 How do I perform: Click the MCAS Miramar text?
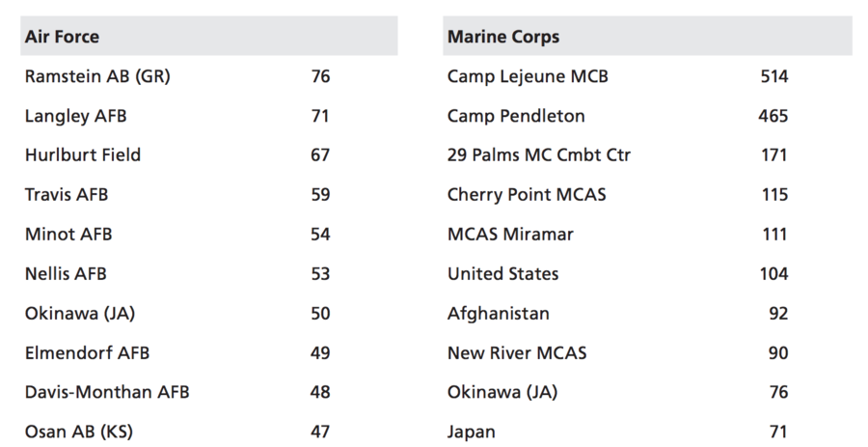[x=510, y=235]
